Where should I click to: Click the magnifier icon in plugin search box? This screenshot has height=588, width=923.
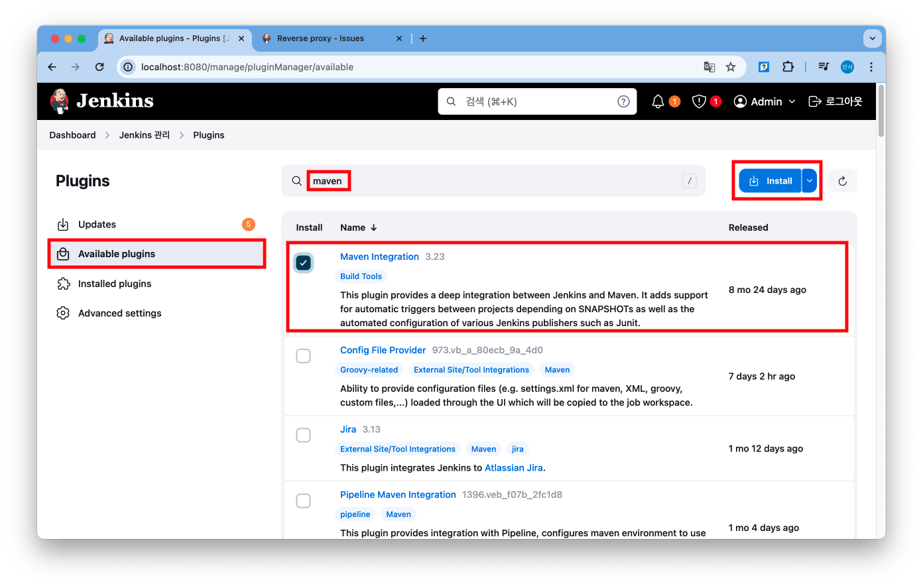297,181
